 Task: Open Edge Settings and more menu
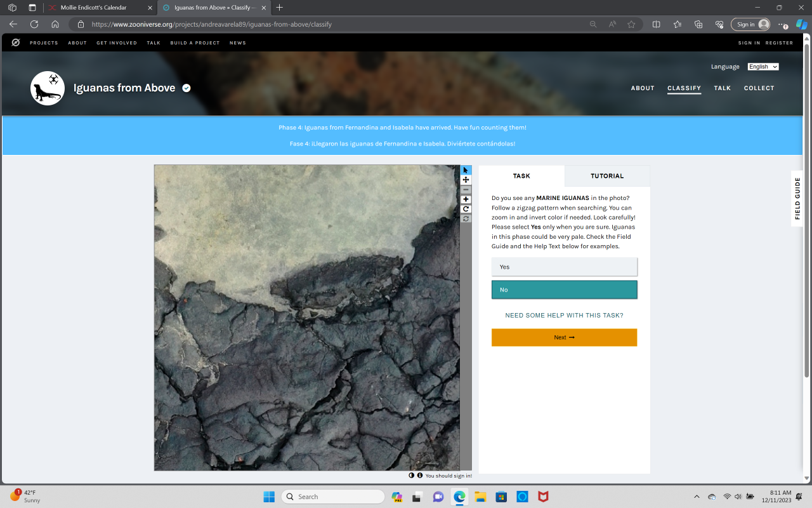(x=783, y=24)
